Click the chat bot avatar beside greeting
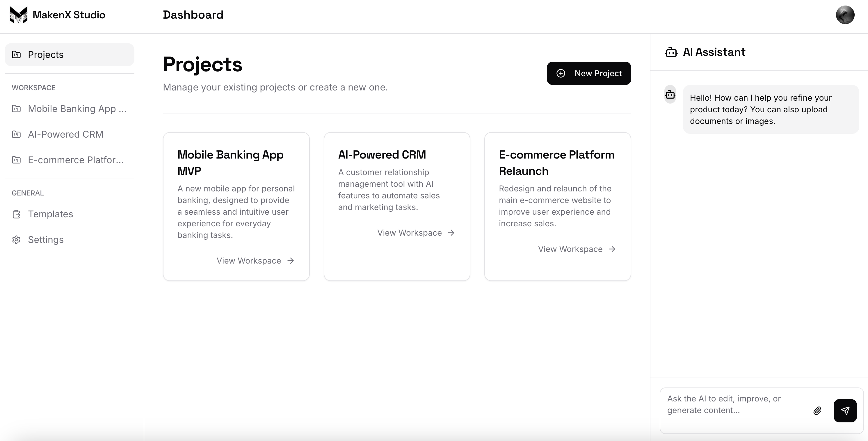 [670, 95]
